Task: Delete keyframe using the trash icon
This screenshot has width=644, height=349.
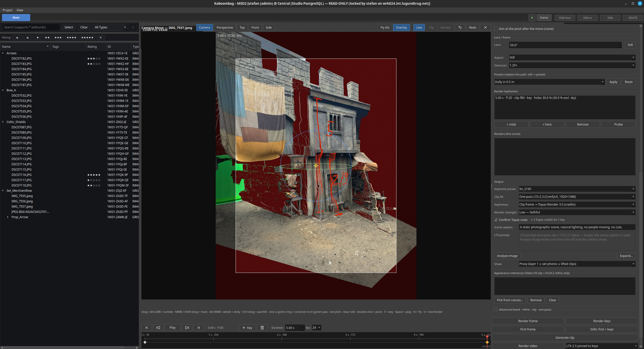Action: [262, 328]
